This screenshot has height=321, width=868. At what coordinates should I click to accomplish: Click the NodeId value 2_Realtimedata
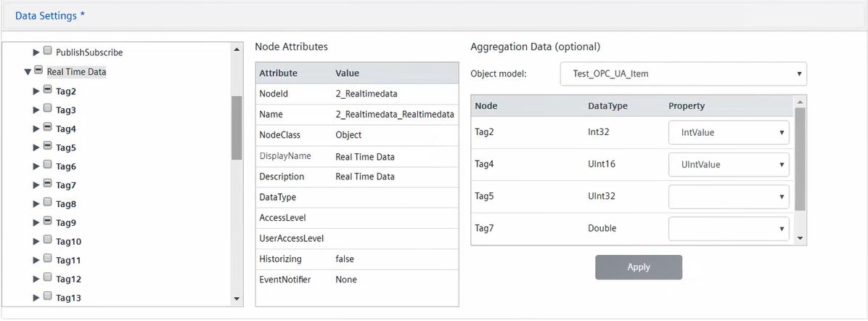[366, 94]
